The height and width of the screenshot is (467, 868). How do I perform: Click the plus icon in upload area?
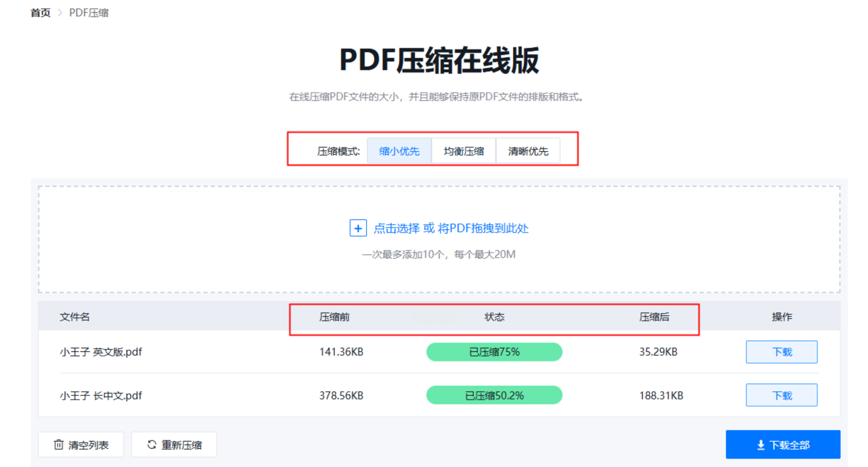pos(358,228)
